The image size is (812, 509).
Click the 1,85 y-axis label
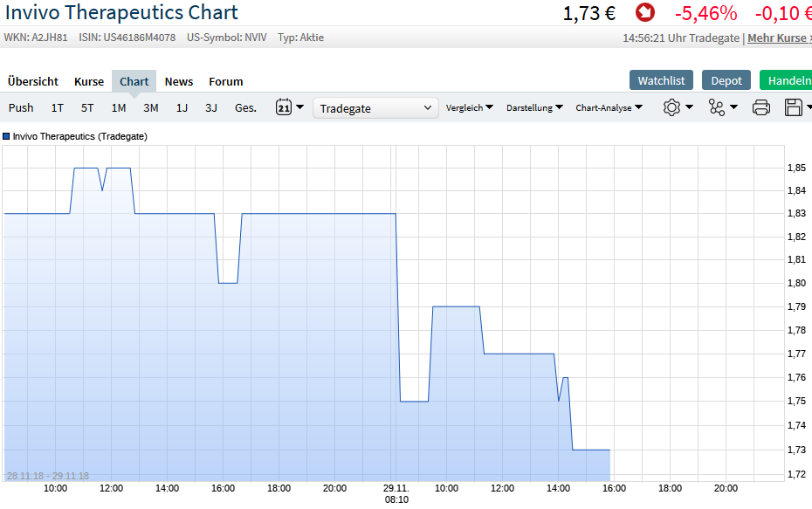[796, 168]
